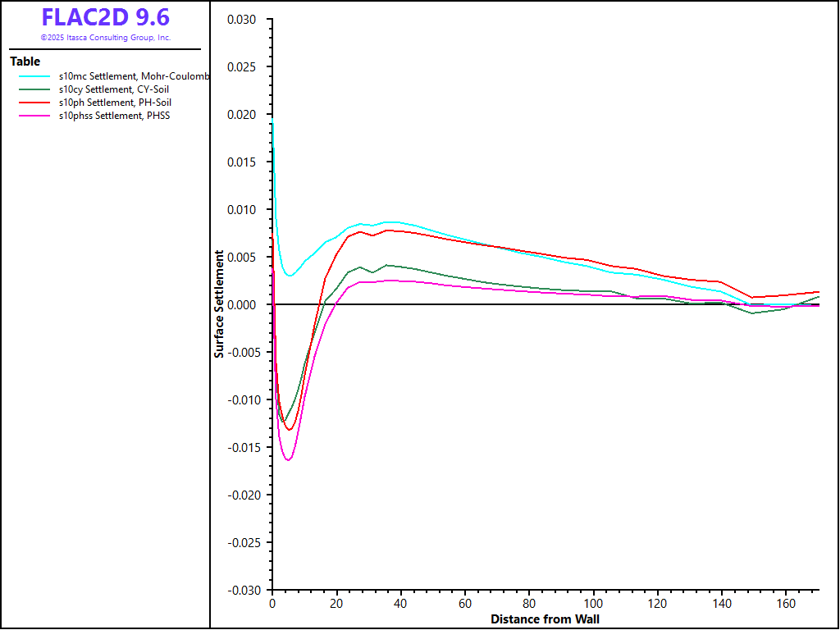Click the 20 tick label on x-axis

(336, 604)
